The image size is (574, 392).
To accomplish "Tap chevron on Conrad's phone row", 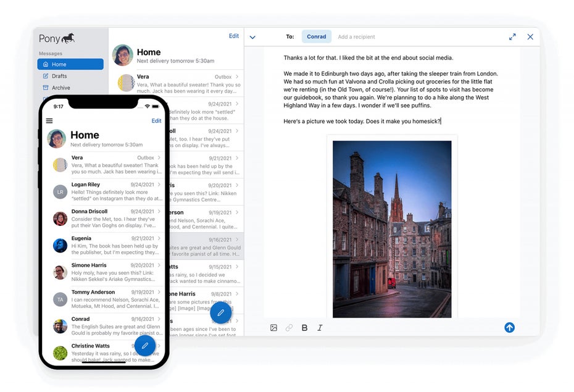I will [159, 319].
